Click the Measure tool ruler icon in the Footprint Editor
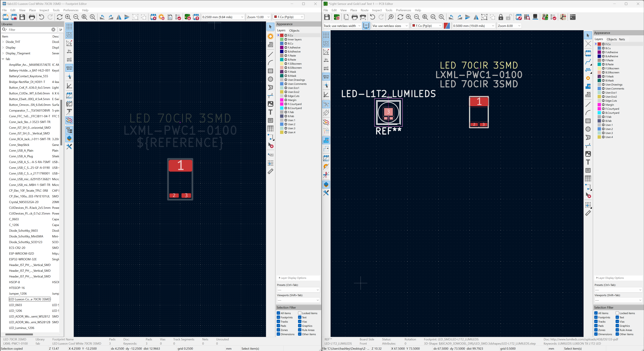Viewport: 644px width, 351px height. click(x=270, y=172)
